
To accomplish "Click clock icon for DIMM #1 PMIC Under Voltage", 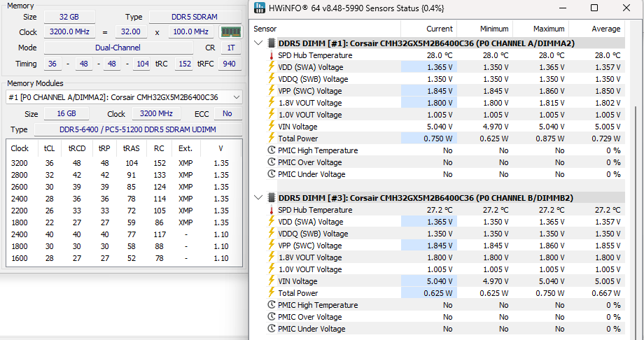I will click(272, 174).
